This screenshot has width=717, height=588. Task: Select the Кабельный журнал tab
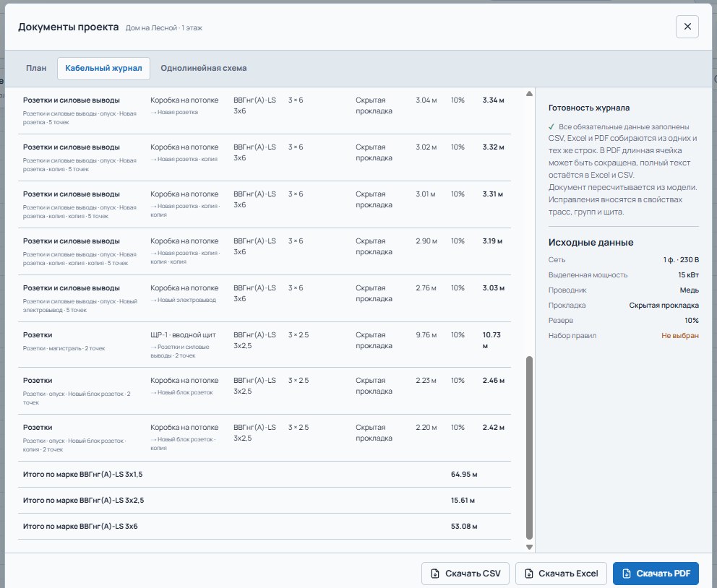[103, 68]
